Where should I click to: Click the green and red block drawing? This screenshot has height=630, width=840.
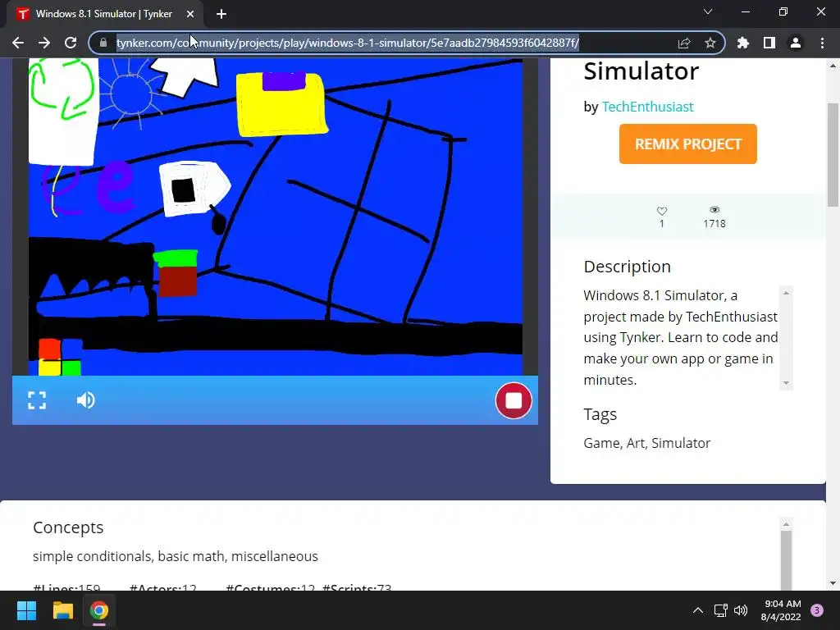(x=176, y=273)
